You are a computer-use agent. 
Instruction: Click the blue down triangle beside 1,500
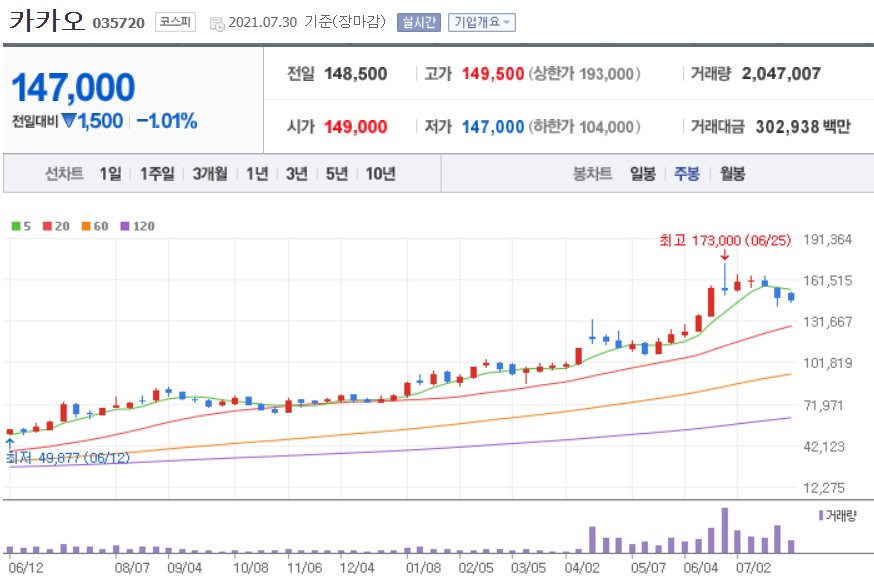click(x=69, y=120)
